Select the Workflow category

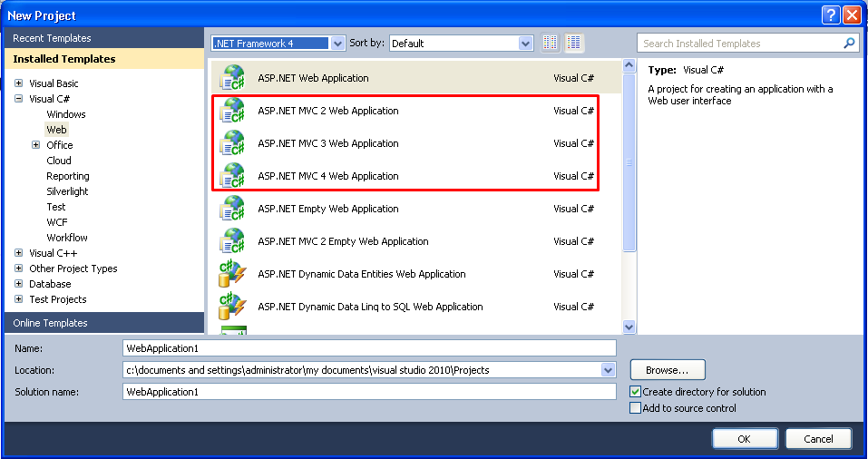(67, 238)
